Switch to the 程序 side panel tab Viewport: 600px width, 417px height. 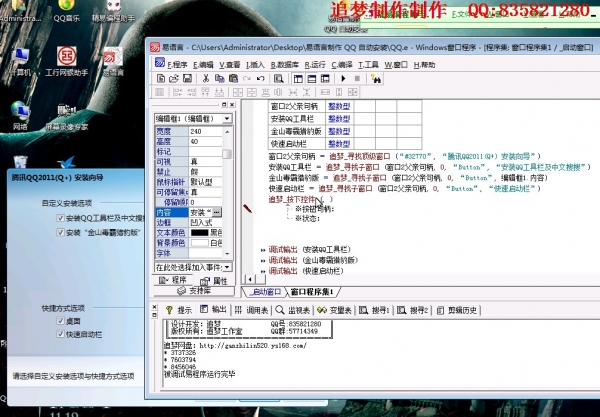[x=173, y=280]
